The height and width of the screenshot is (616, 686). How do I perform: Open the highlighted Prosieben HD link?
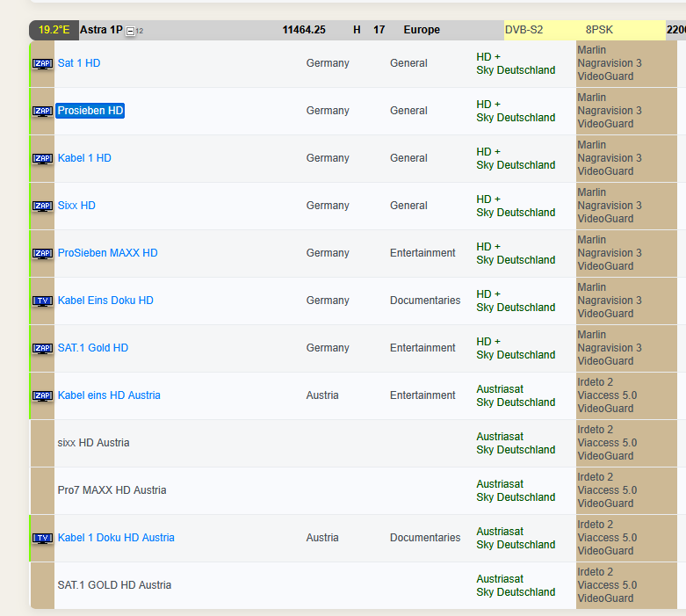[90, 111]
